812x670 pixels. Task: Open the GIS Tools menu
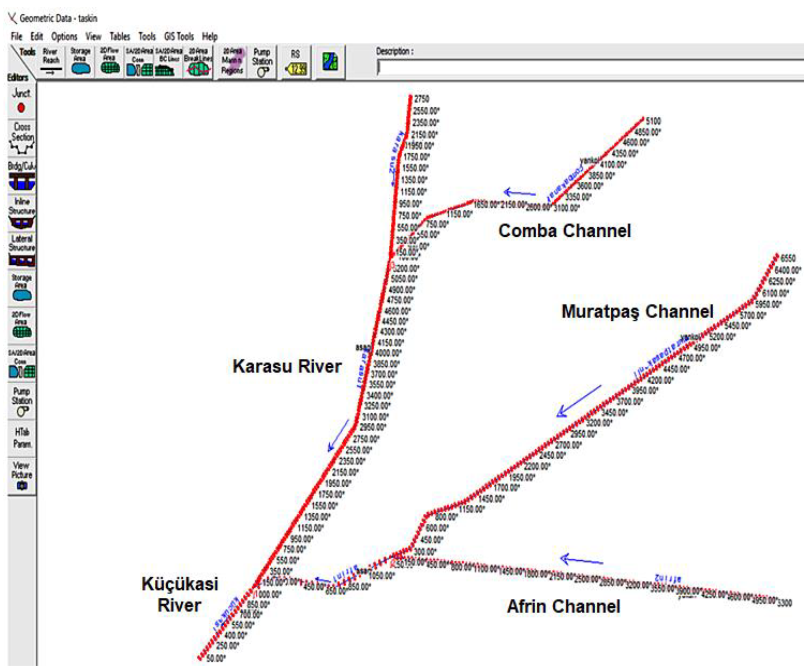(x=179, y=37)
